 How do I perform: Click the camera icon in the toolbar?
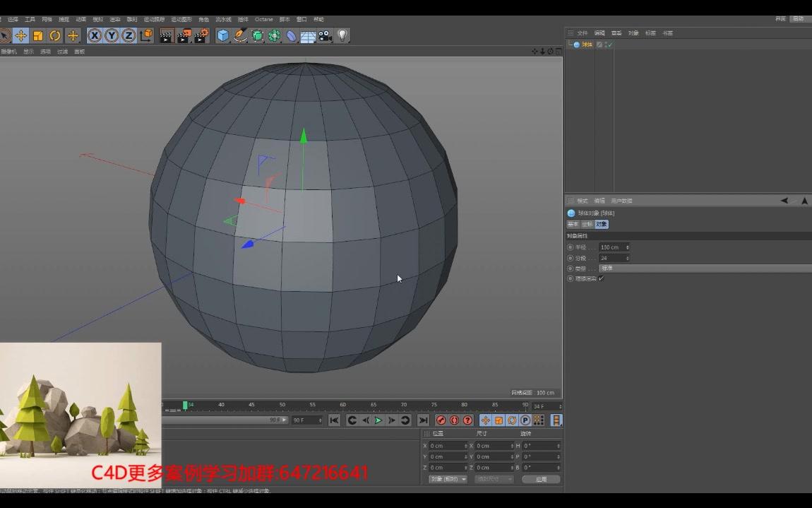[x=325, y=35]
